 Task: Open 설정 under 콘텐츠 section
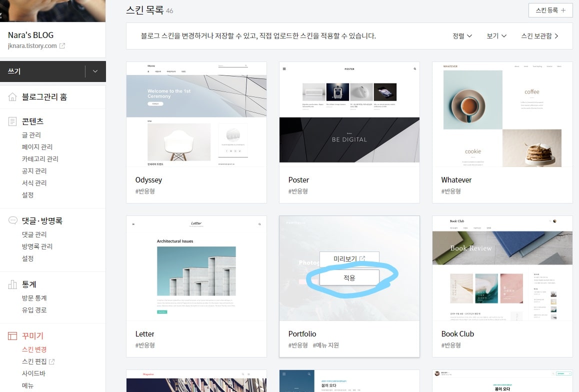click(x=27, y=195)
